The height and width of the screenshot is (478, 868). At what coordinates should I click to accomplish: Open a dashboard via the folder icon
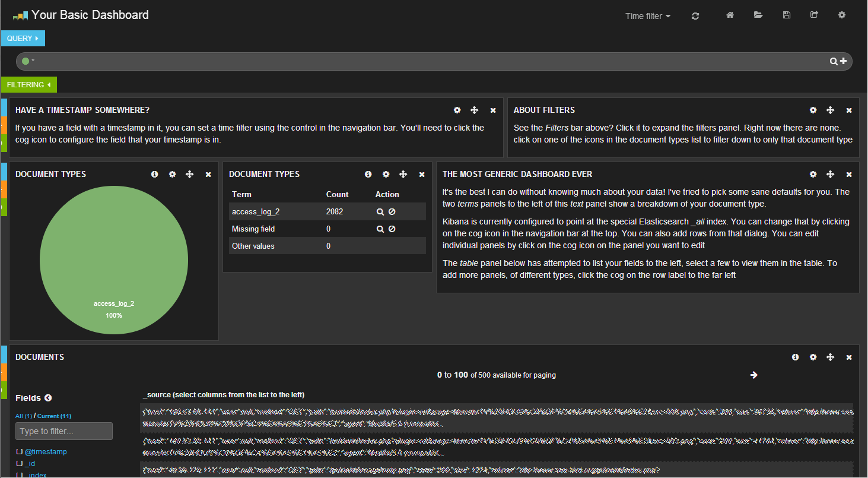(758, 14)
